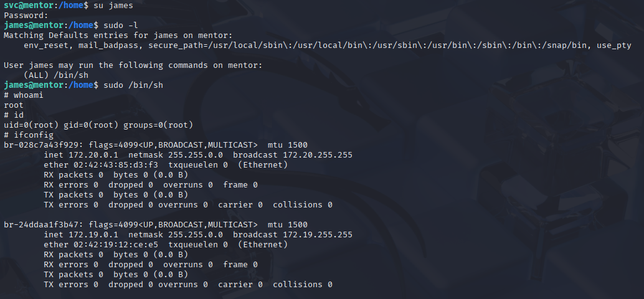
Task: Click the 'uid=0(root)' id output line
Action: pos(98,125)
